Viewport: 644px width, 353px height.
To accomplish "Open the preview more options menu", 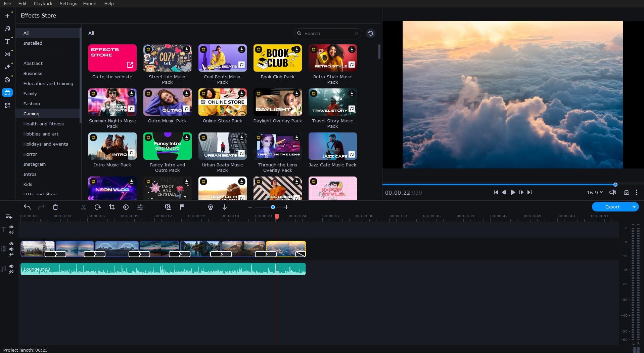I will (x=637, y=192).
